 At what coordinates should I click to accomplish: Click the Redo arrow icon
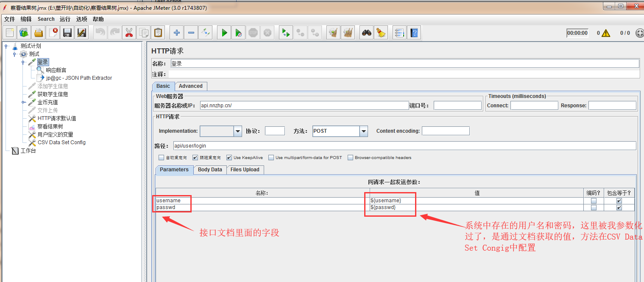[114, 33]
